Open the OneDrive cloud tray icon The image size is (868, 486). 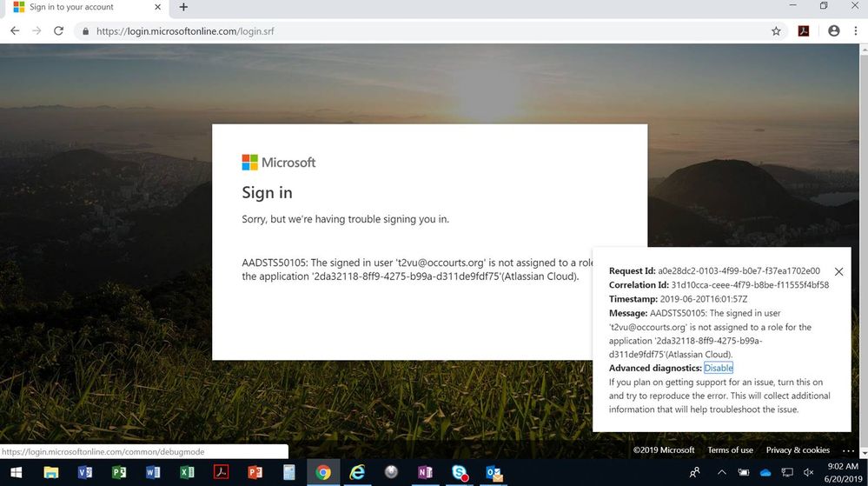click(765, 473)
